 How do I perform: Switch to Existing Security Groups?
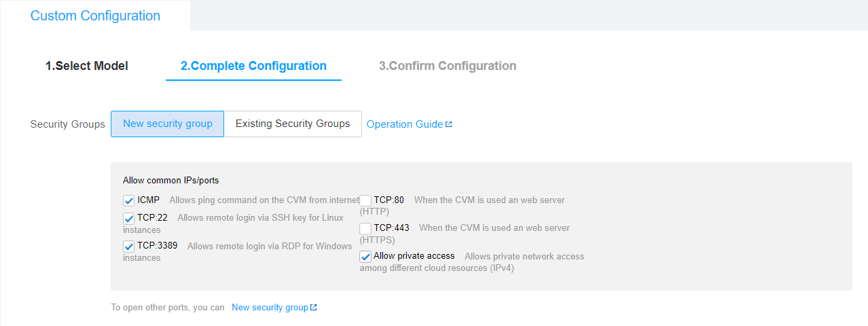click(x=293, y=124)
